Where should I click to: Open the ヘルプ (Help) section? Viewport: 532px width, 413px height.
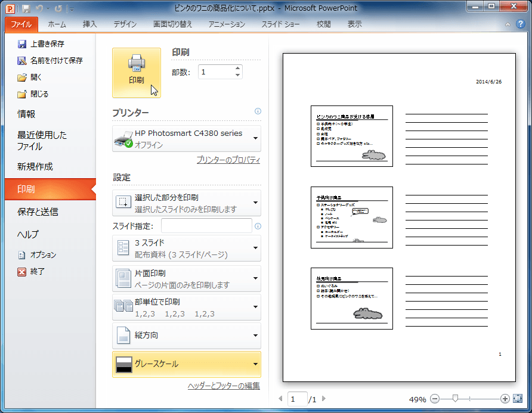28,234
